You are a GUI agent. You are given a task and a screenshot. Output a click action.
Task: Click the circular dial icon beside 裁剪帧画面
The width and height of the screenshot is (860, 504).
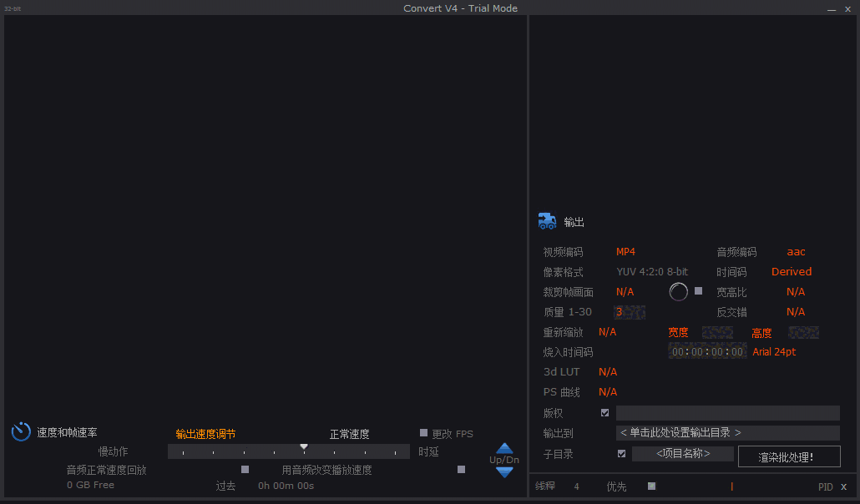(678, 291)
